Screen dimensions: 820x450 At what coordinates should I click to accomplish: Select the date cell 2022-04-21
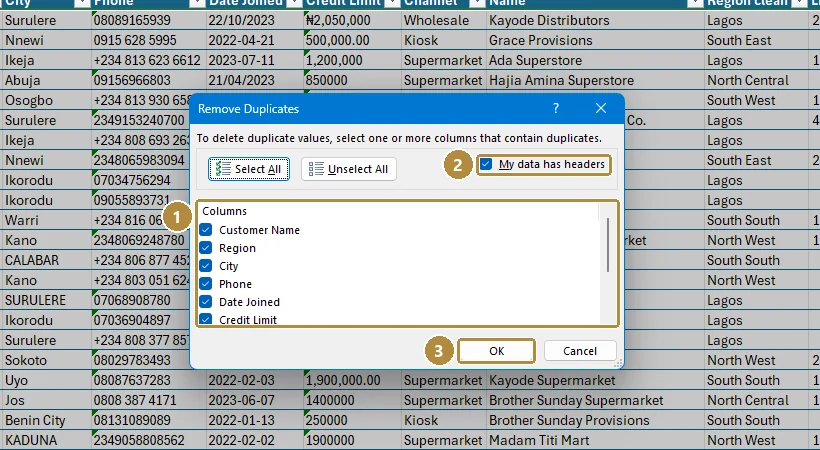pyautogui.click(x=255, y=40)
